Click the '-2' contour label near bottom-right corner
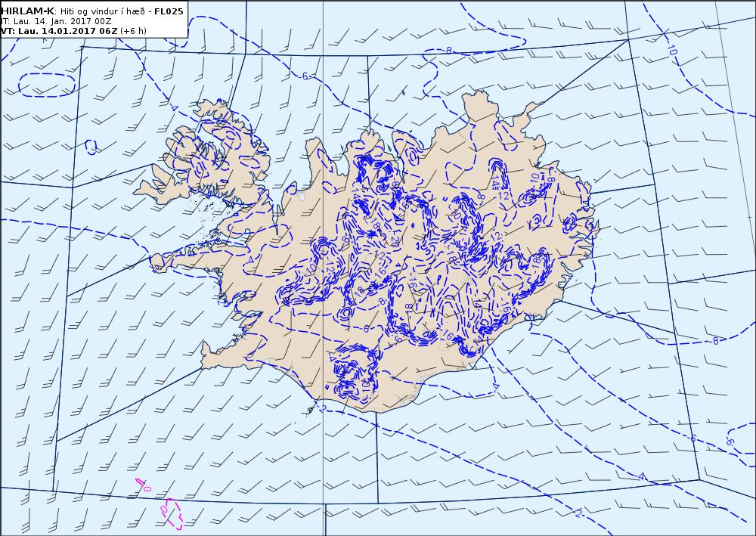Screen dimensions: 756x536 578,513
